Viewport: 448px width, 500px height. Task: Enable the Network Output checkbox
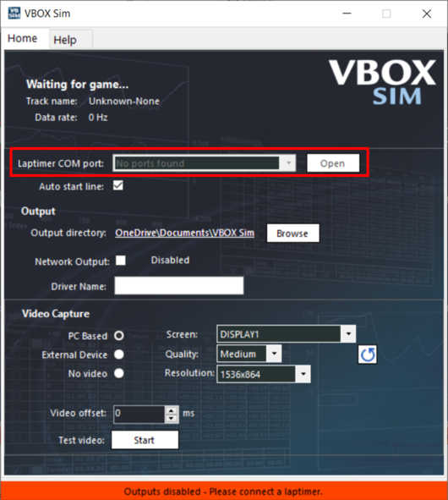coord(120,261)
